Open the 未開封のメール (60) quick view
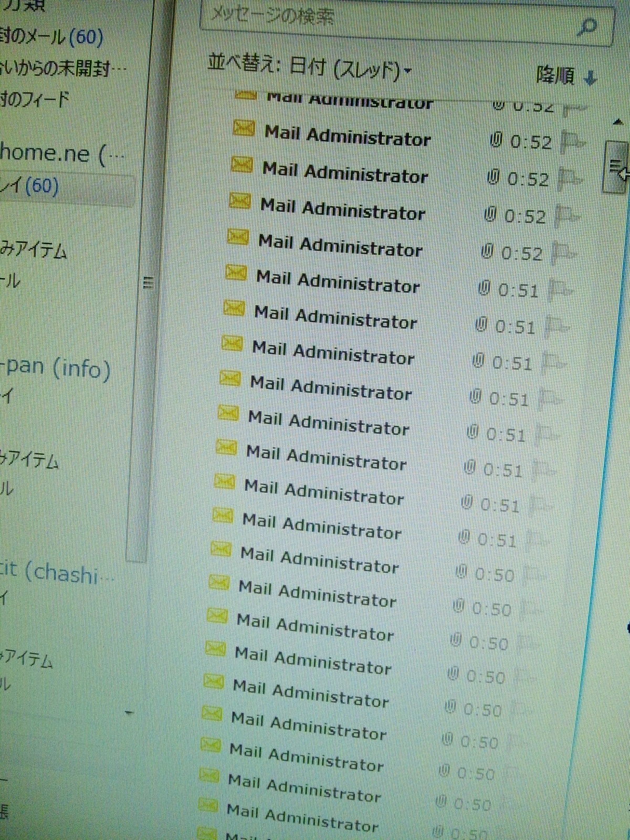Image resolution: width=630 pixels, height=840 pixels. 51,37
